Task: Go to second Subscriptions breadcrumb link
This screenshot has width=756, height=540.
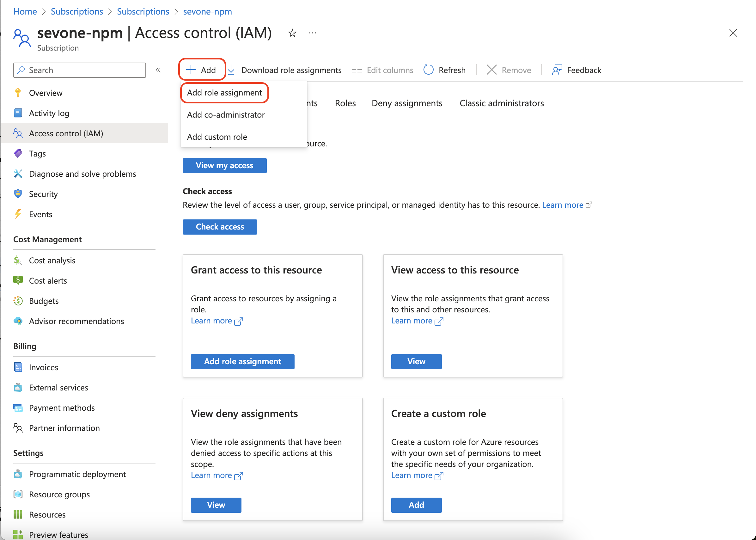Action: (143, 11)
